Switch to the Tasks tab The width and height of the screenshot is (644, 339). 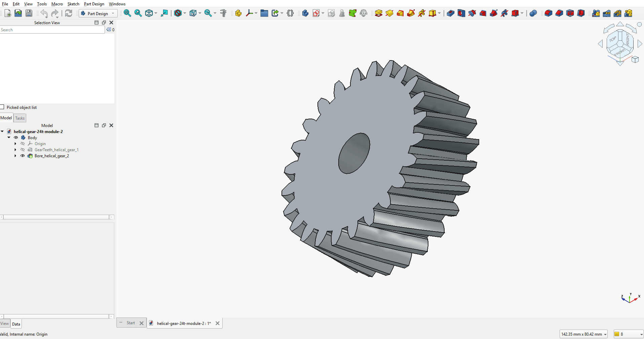[20, 118]
